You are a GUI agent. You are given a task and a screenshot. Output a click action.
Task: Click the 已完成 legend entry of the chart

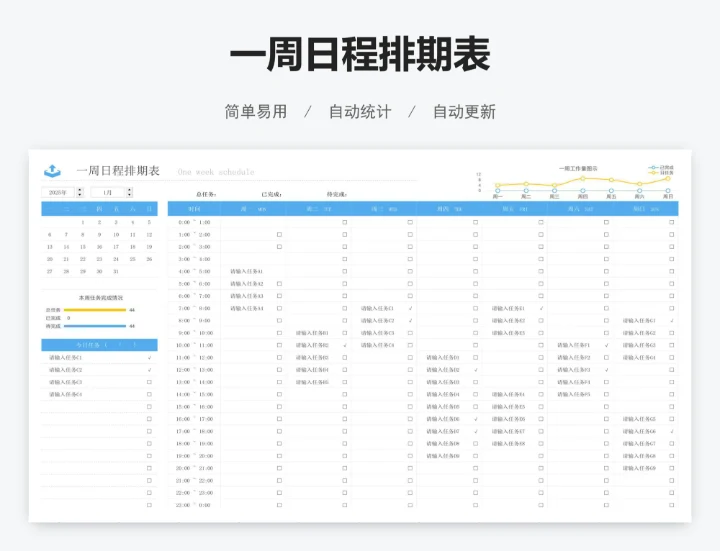(x=661, y=168)
